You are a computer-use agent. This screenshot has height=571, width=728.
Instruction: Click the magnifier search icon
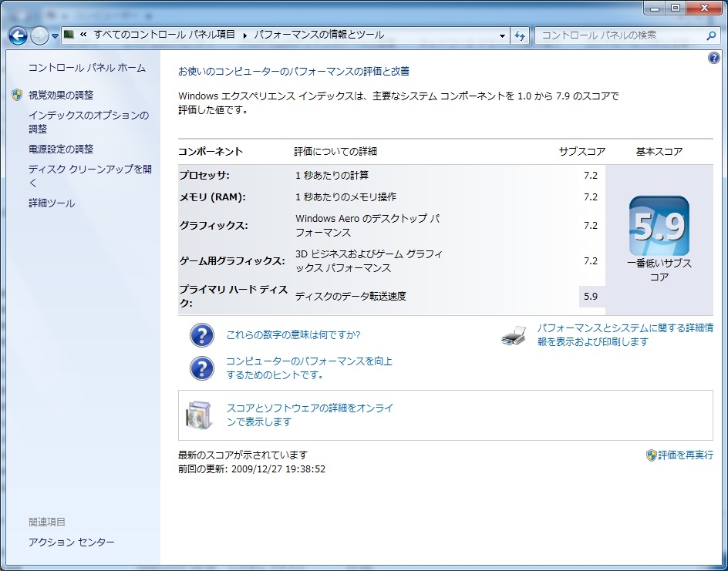[x=710, y=35]
